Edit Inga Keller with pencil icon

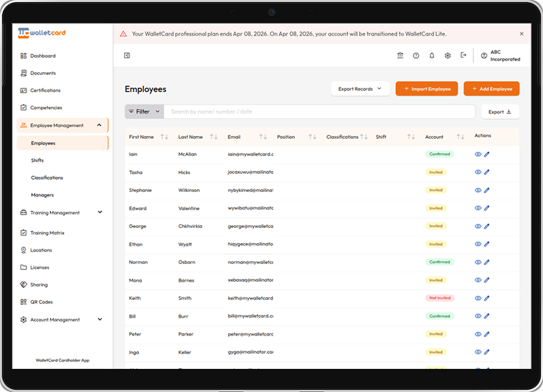coord(486,352)
